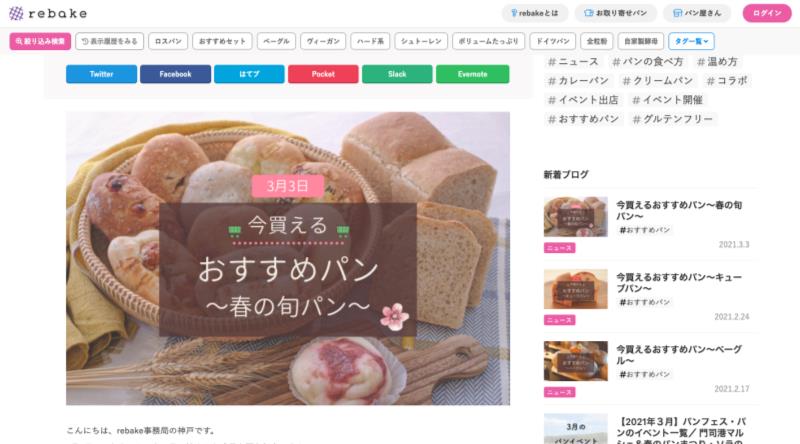Save the article to Pocket
Screen dimensions: 800x444
point(323,74)
